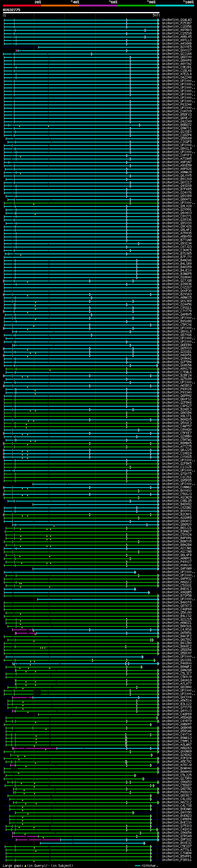The height and width of the screenshot is (868, 197).
Task: Select UniRef100_B5DFX3 hit name
Action: click(177, 115)
